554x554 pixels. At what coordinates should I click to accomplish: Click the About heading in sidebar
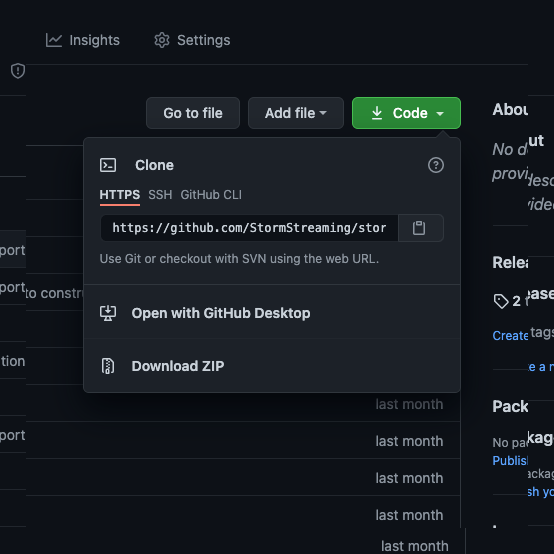click(x=510, y=110)
